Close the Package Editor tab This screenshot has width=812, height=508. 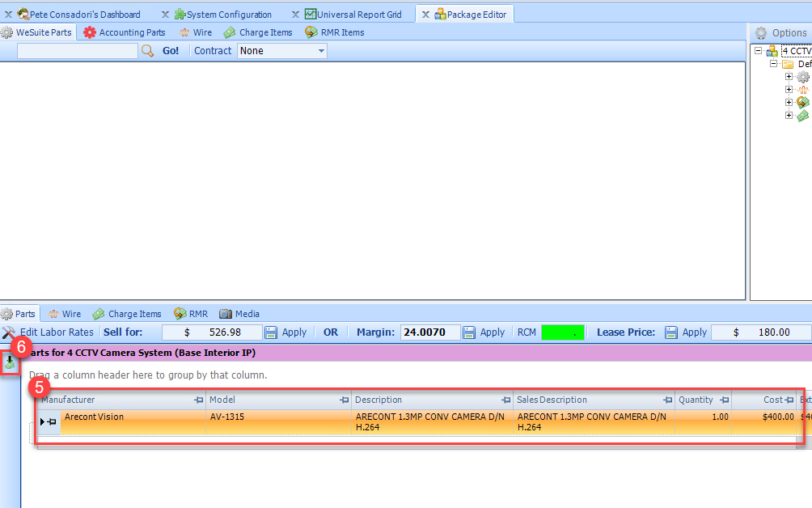(x=425, y=15)
